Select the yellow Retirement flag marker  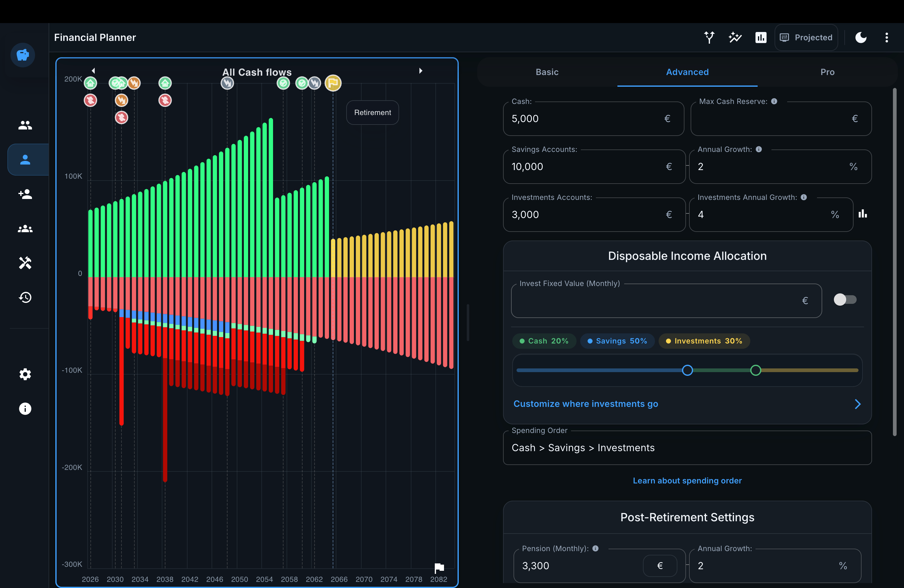pyautogui.click(x=333, y=83)
